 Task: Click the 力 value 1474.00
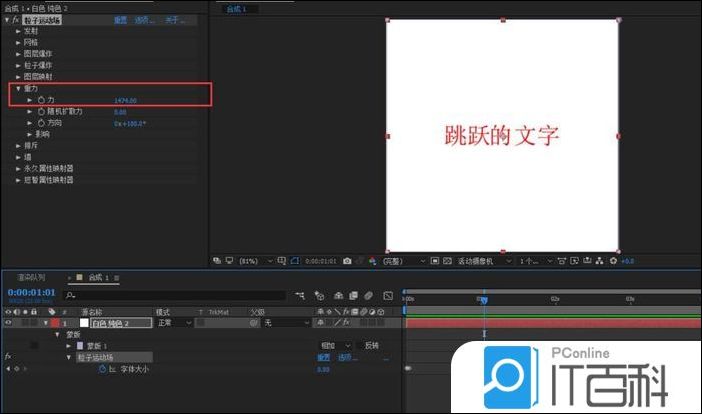pyautogui.click(x=125, y=100)
